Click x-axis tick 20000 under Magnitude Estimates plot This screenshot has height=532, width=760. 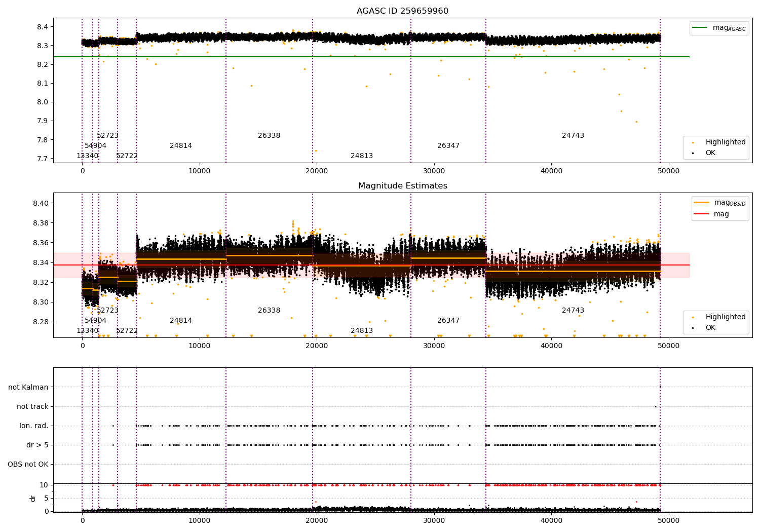point(317,346)
